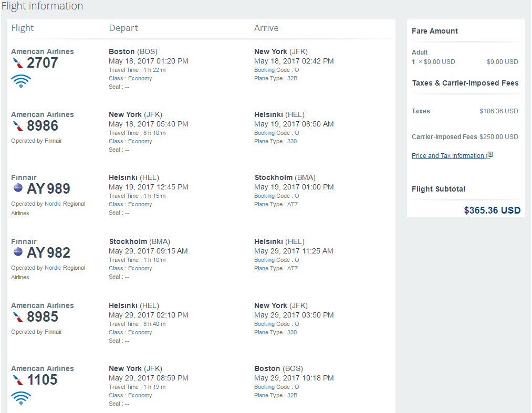
Task: Click the $9.00 USD adult fare total
Action: (x=502, y=62)
